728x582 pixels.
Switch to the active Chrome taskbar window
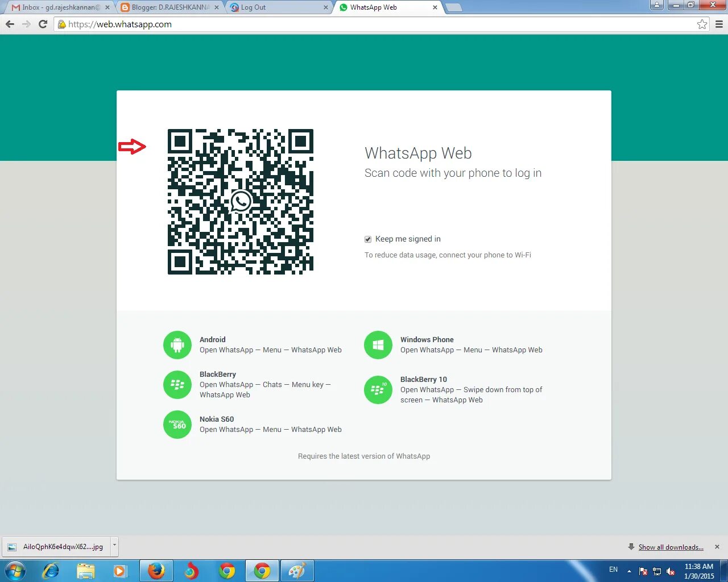tap(262, 571)
